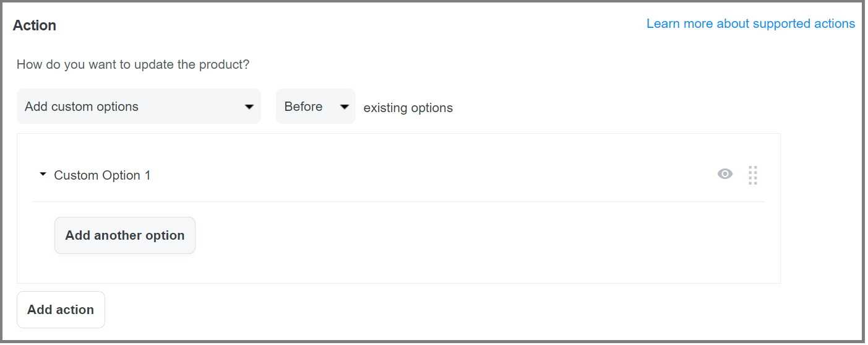The height and width of the screenshot is (345, 868).
Task: Click the 'How do you want to update' prompt
Action: [x=133, y=64]
